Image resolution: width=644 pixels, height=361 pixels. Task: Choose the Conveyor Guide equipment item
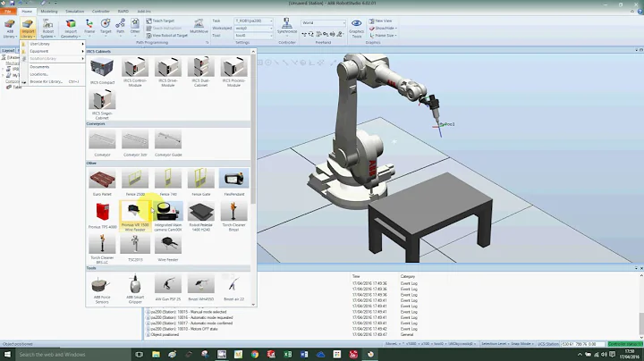[x=168, y=143]
